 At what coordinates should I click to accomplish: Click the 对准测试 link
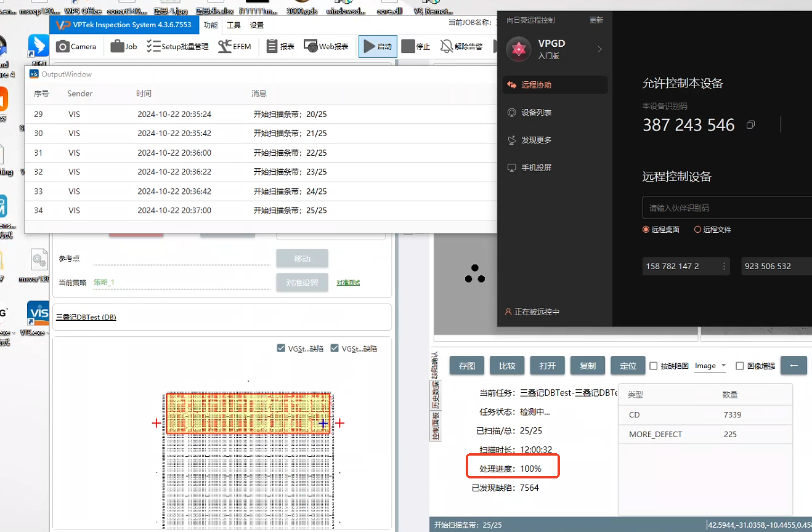click(348, 283)
